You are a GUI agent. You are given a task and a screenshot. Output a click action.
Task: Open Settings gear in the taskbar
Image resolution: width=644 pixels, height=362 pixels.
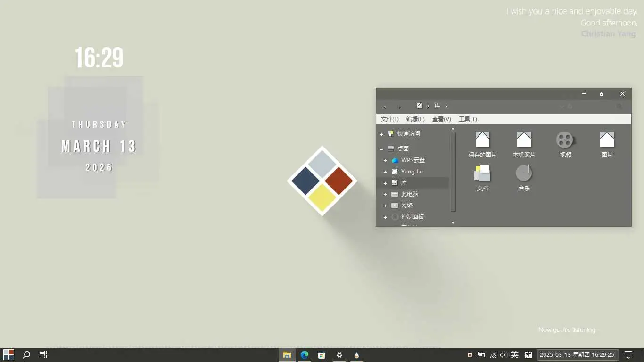coord(339,355)
